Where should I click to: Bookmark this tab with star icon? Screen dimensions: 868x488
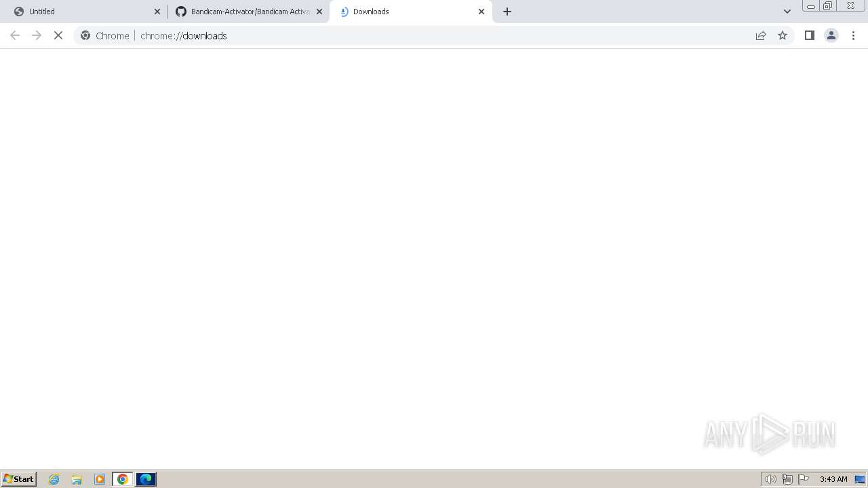click(783, 35)
